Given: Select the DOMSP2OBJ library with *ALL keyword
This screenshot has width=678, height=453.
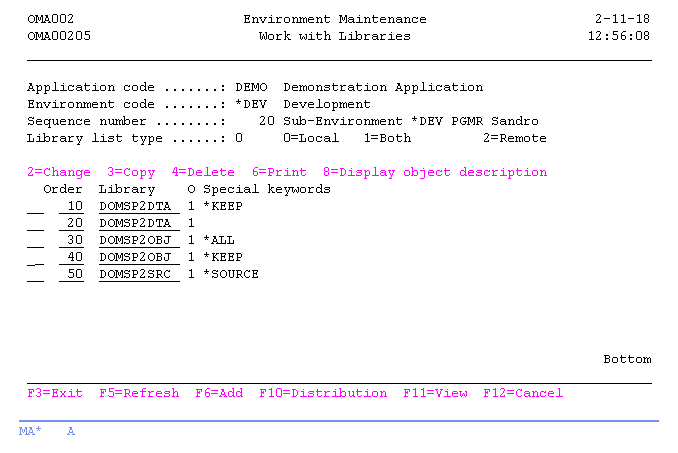Looking at the screenshot, I should (x=135, y=240).
